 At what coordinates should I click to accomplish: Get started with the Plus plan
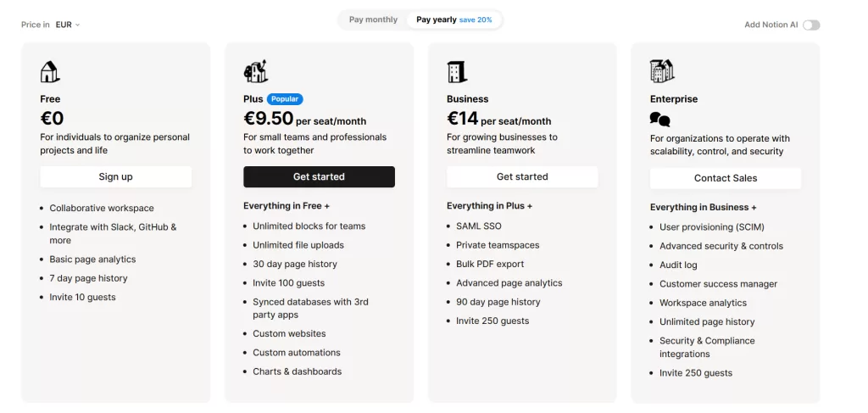pyautogui.click(x=320, y=176)
